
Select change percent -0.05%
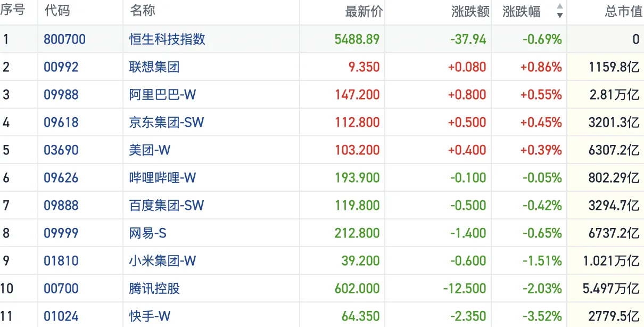coord(541,178)
